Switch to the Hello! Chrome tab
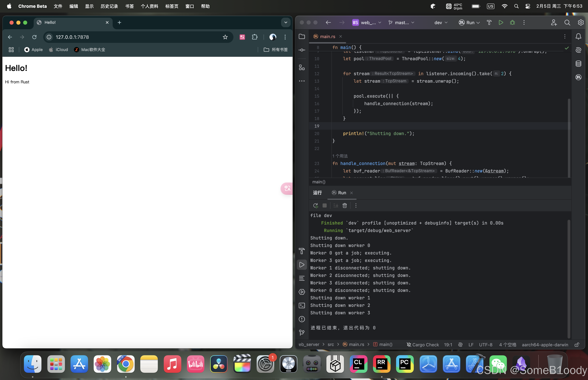This screenshot has height=380, width=588. pos(73,22)
